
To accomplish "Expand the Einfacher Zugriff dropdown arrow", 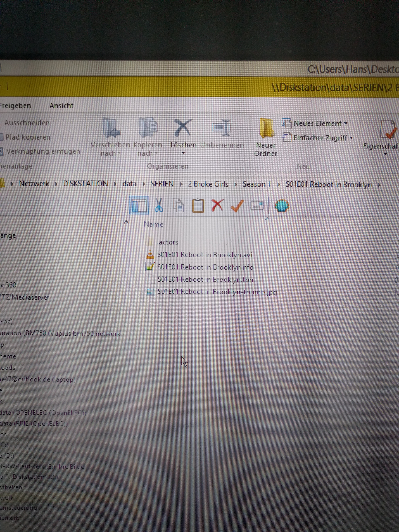I will 351,138.
